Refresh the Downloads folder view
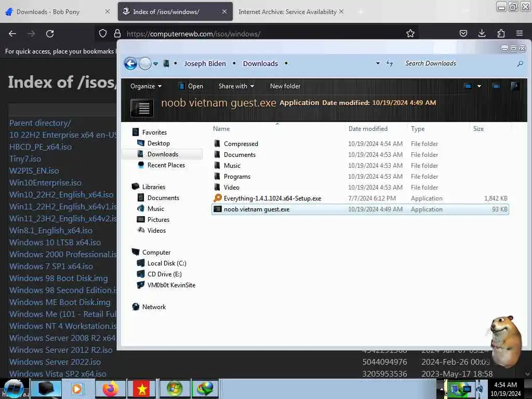This screenshot has width=532, height=399. (390, 63)
